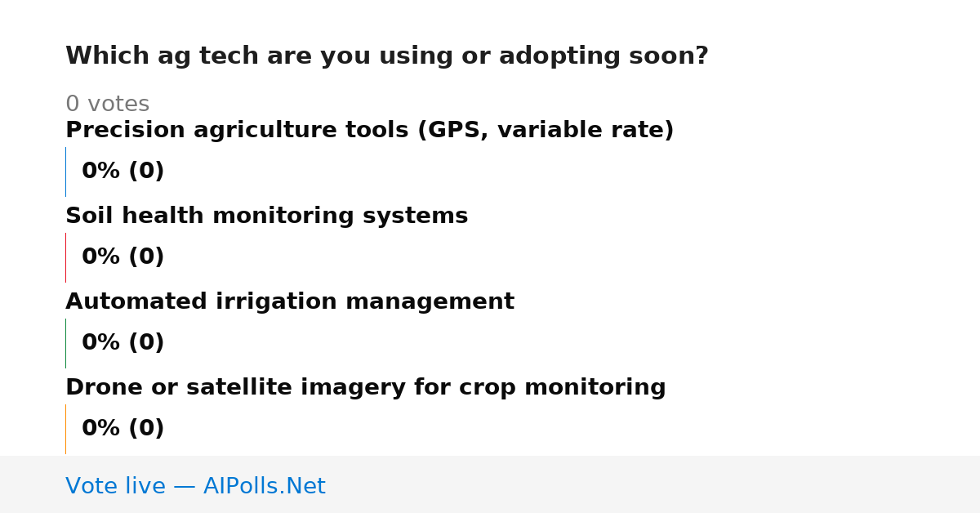Click the gray footer bar beside the link
Screen dimensions: 980x513
pos(653,484)
